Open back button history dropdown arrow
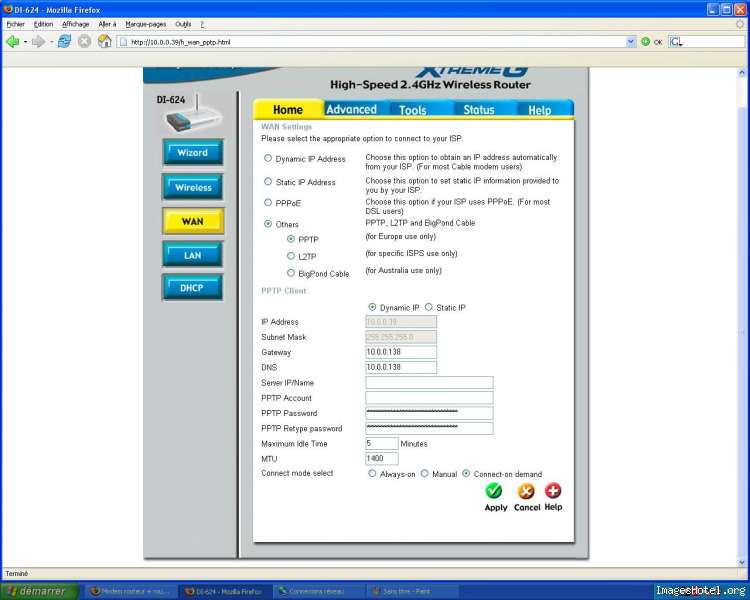Screen dimensions: 750x600 coord(25,42)
